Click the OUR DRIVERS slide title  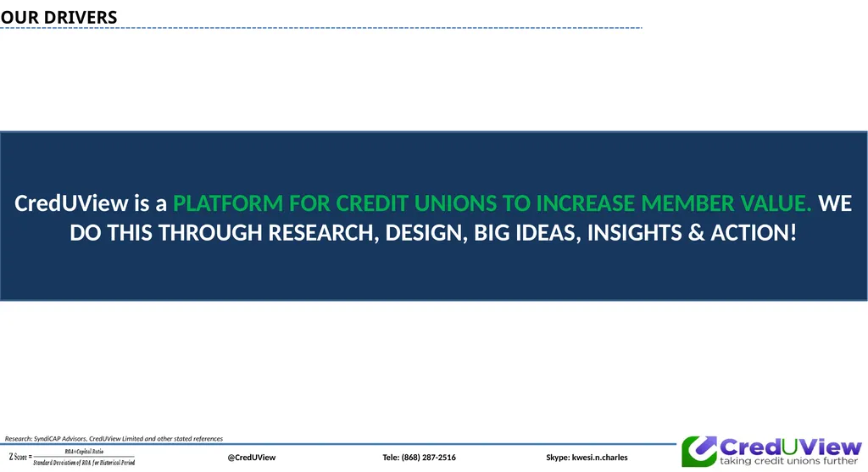[58, 17]
